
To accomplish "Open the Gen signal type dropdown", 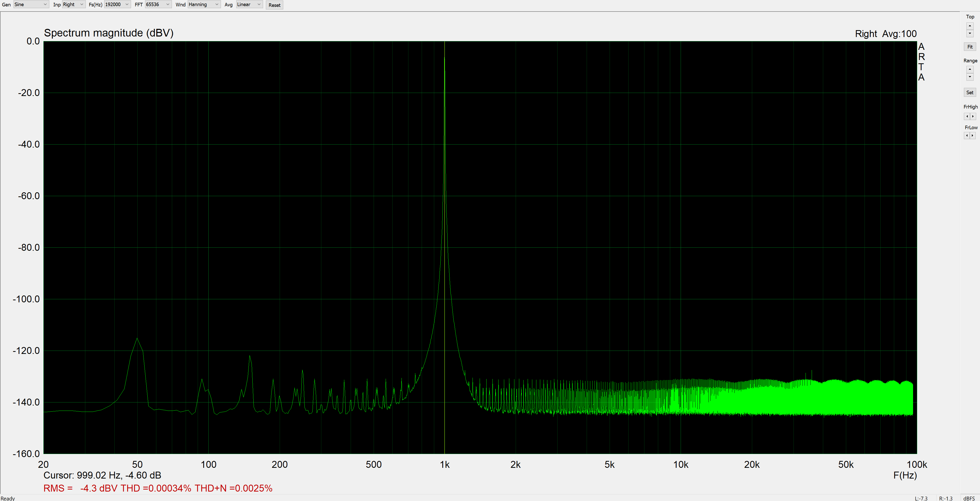I will [x=31, y=5].
